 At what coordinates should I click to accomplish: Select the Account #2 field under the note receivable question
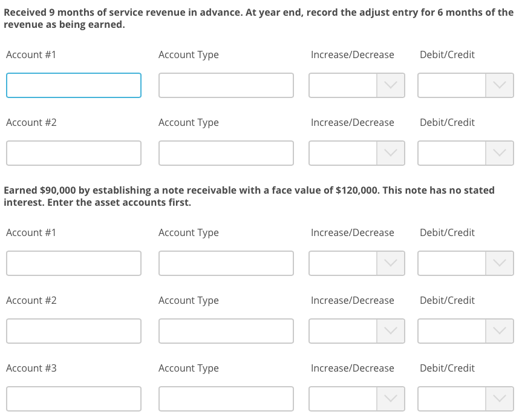click(x=73, y=331)
